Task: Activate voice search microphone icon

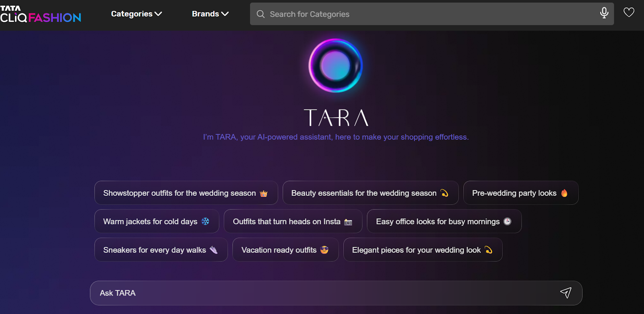Action: [x=604, y=13]
